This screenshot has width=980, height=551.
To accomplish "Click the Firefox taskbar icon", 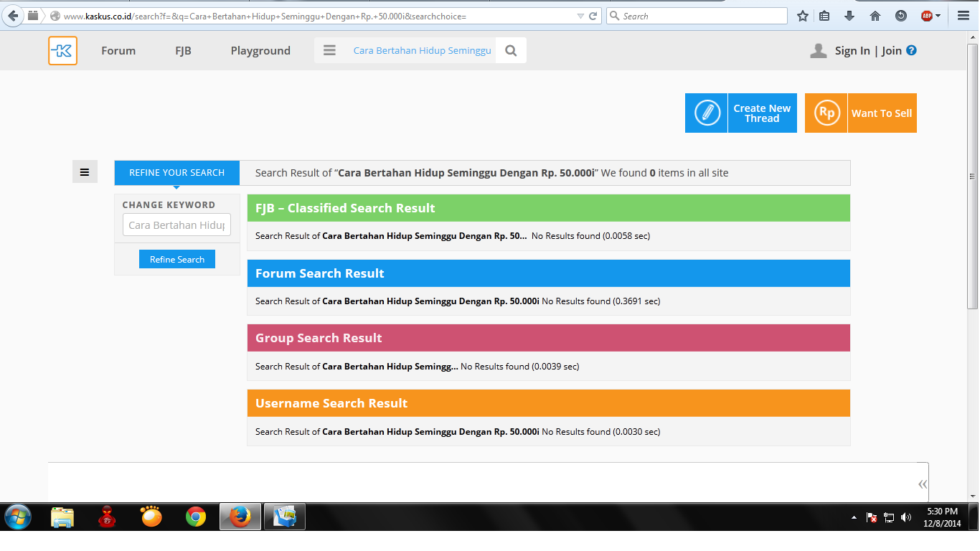I will pyautogui.click(x=240, y=517).
